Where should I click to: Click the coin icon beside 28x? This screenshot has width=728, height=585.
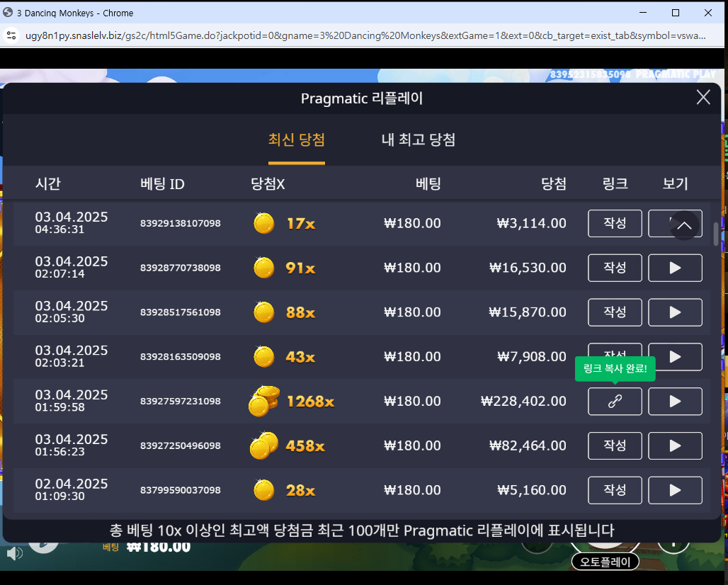point(263,490)
